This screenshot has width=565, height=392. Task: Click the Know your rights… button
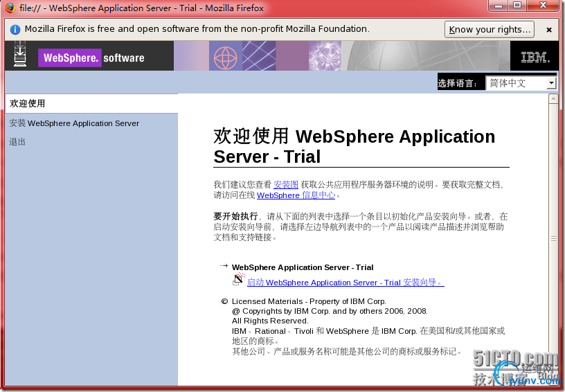pyautogui.click(x=490, y=30)
